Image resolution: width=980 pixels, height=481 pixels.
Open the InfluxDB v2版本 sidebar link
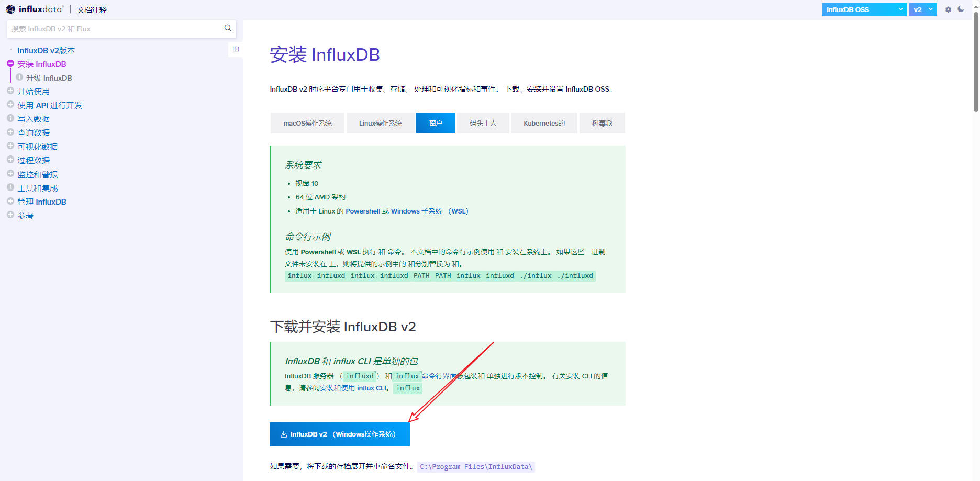click(x=46, y=50)
